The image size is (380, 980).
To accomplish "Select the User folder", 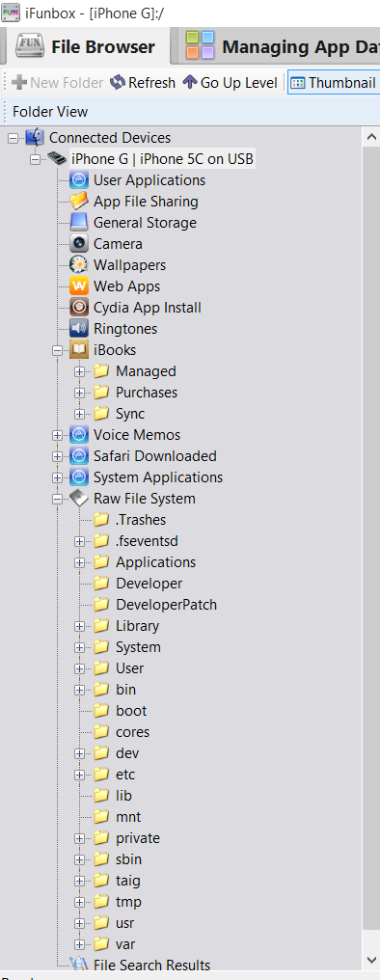I will pos(129,668).
